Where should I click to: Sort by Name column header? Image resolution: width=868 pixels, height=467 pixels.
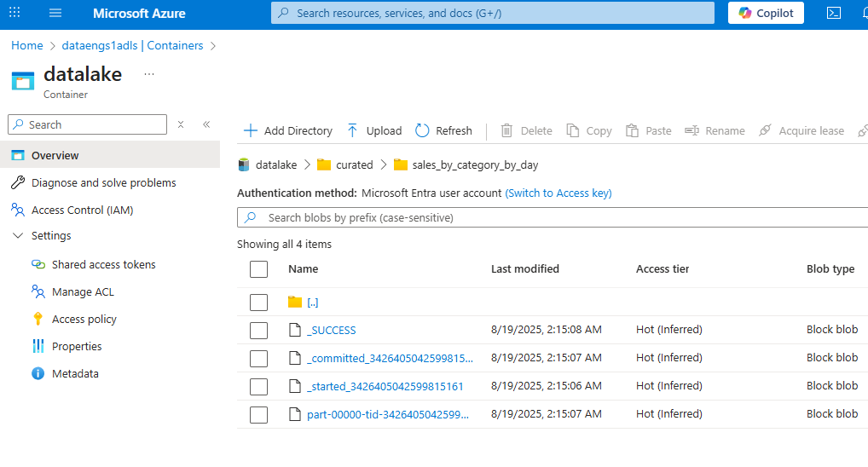pos(304,269)
